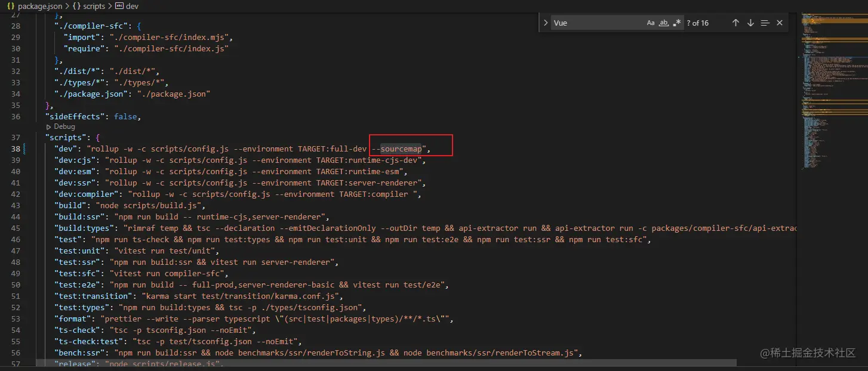Viewport: 868px width, 371px height.
Task: Click "./dist/*" key on line 32
Action: [x=77, y=72]
